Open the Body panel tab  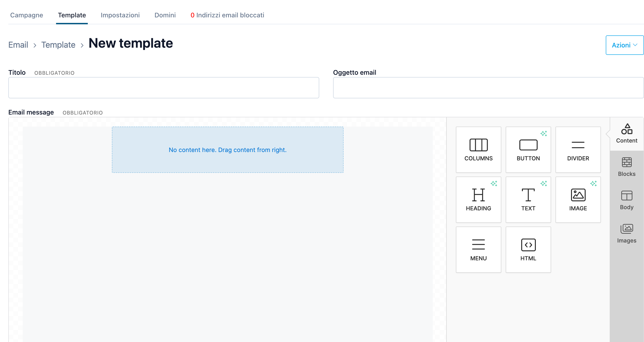point(626,200)
